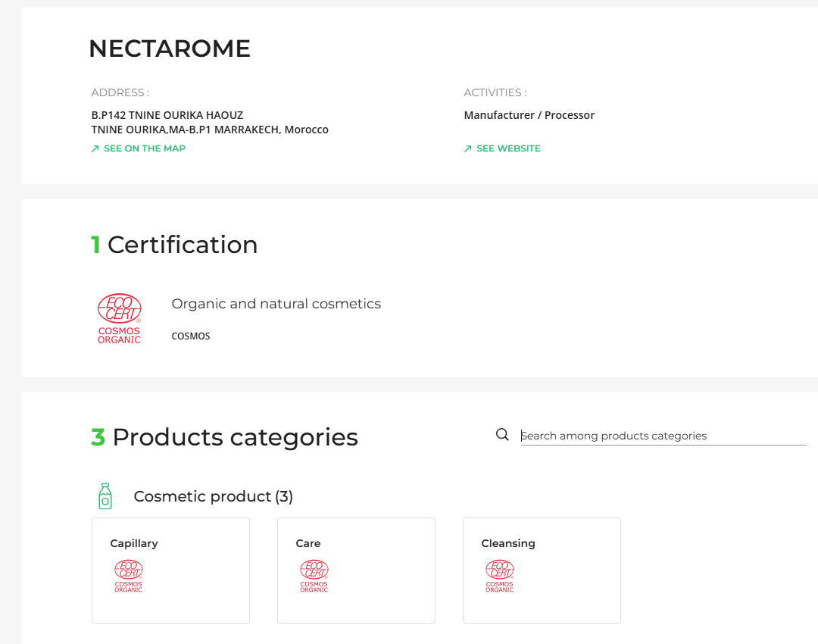This screenshot has height=644, width=818.
Task: Click the COSMOS ORGANIC badge on Care card
Action: pos(314,576)
